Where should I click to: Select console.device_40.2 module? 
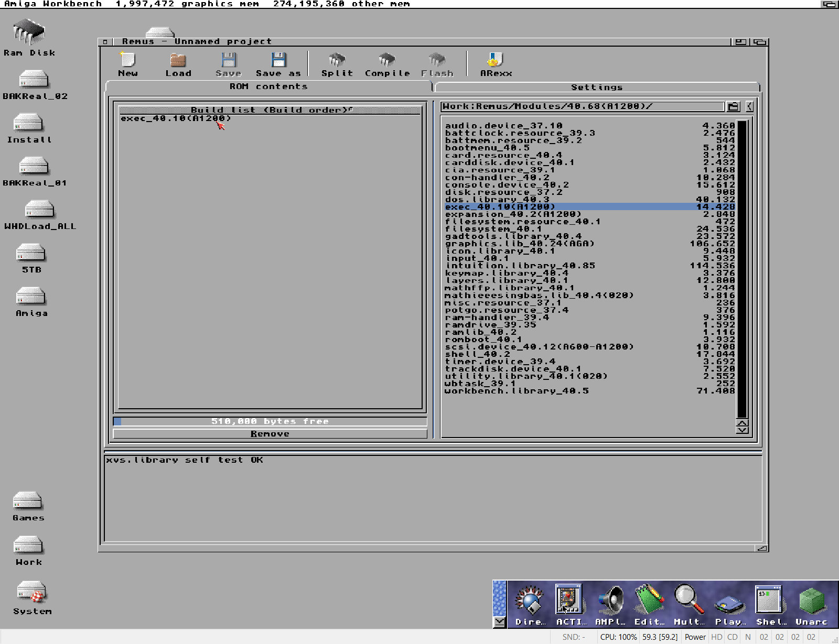(x=590, y=184)
